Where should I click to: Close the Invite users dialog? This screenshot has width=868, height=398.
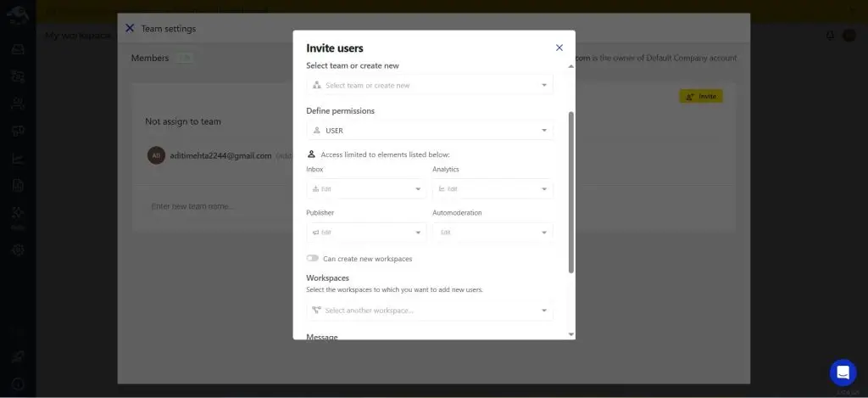point(559,48)
